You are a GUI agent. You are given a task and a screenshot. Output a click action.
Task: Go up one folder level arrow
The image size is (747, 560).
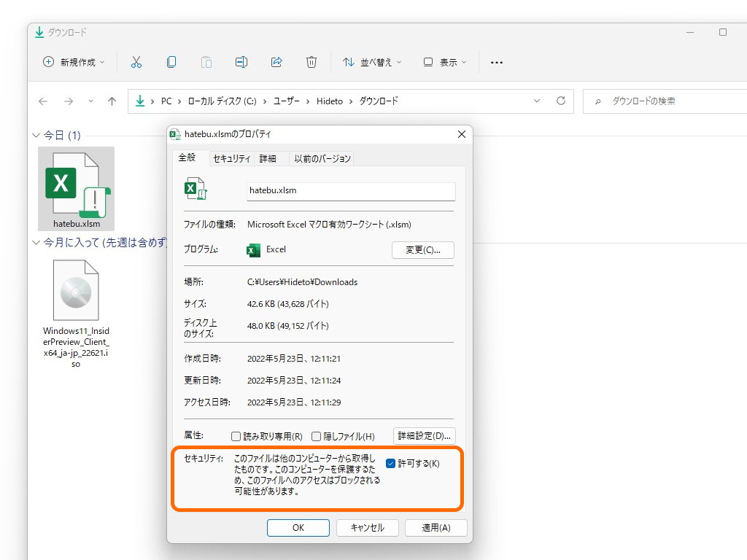tap(112, 101)
